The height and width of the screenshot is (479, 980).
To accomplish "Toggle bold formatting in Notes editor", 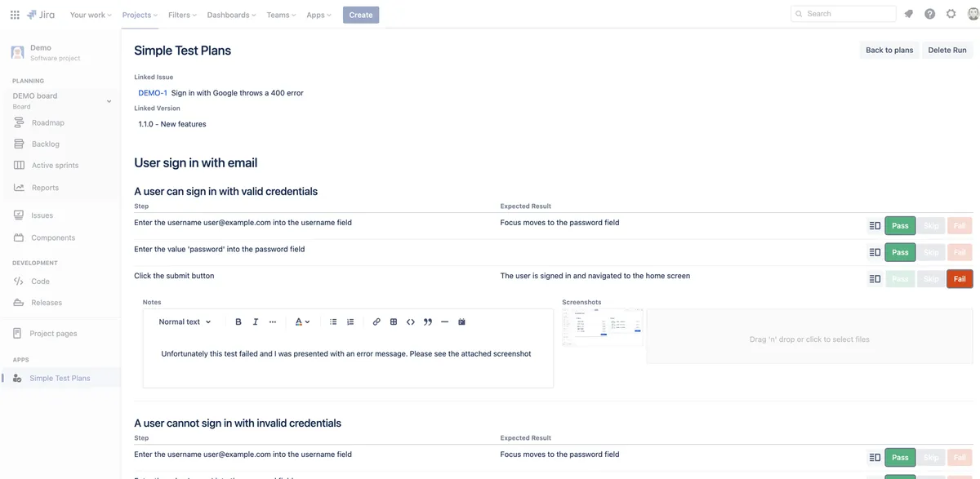I will (238, 322).
